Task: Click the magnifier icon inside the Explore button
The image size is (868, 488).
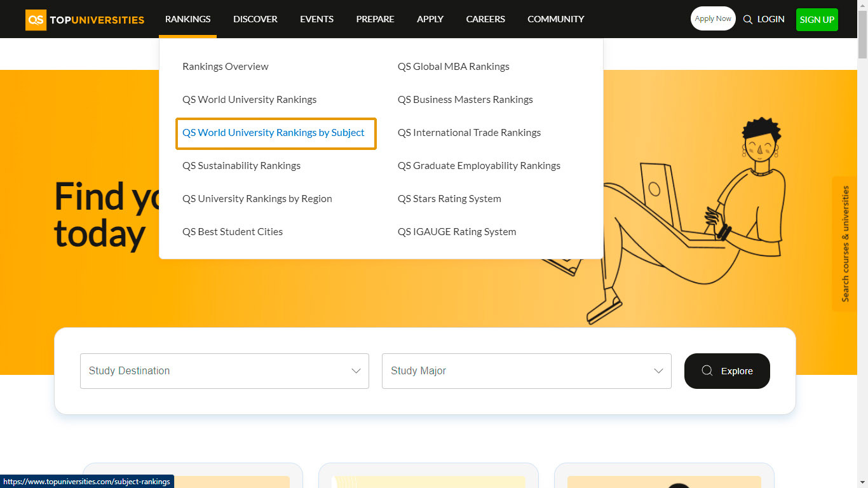Action: click(x=707, y=370)
